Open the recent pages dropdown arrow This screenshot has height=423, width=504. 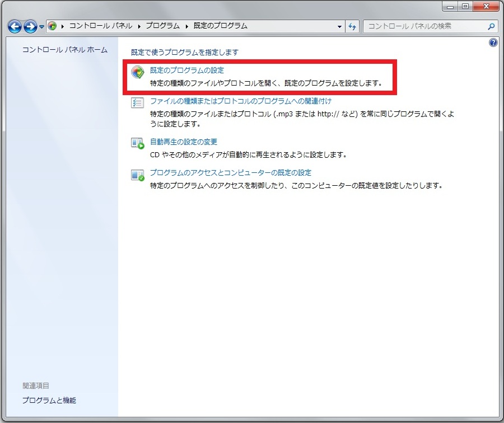click(41, 27)
